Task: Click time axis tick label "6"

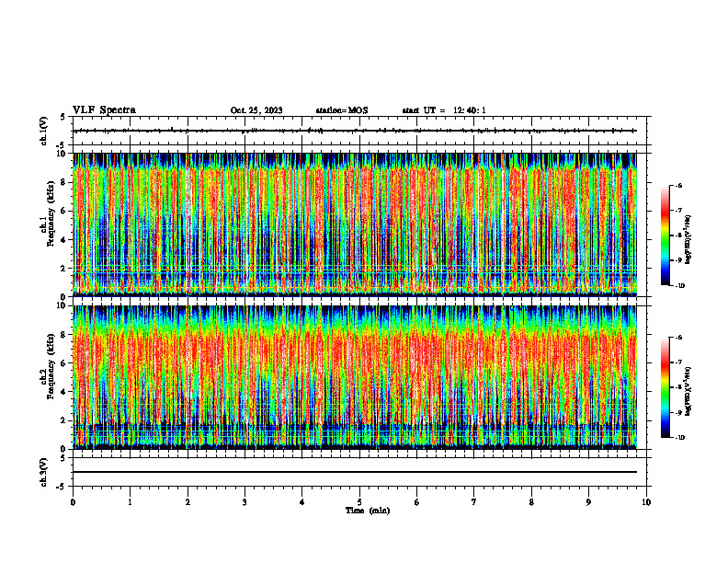Action: (x=417, y=502)
